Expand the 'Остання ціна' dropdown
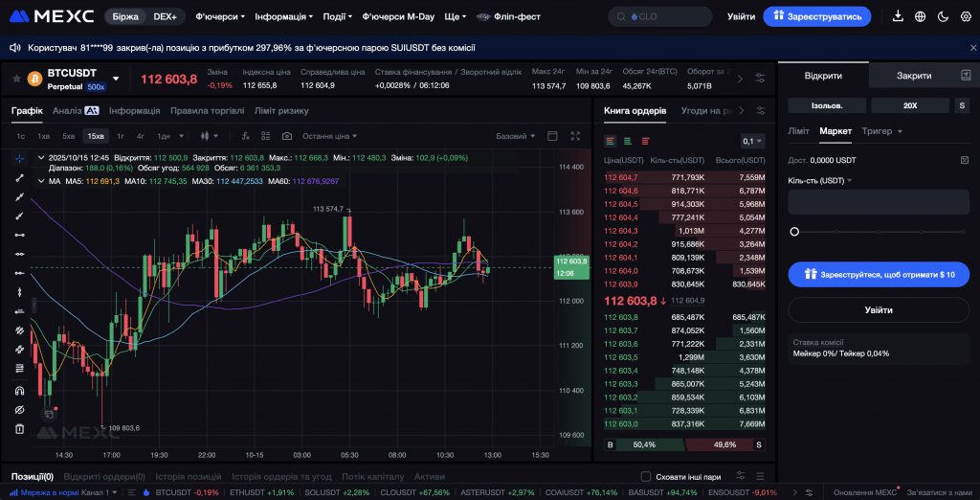The height and width of the screenshot is (500, 980). tap(330, 136)
